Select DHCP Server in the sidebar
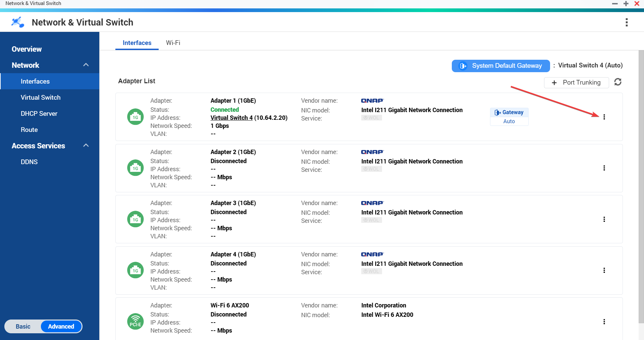Screen dimensions: 644x340 point(39,113)
